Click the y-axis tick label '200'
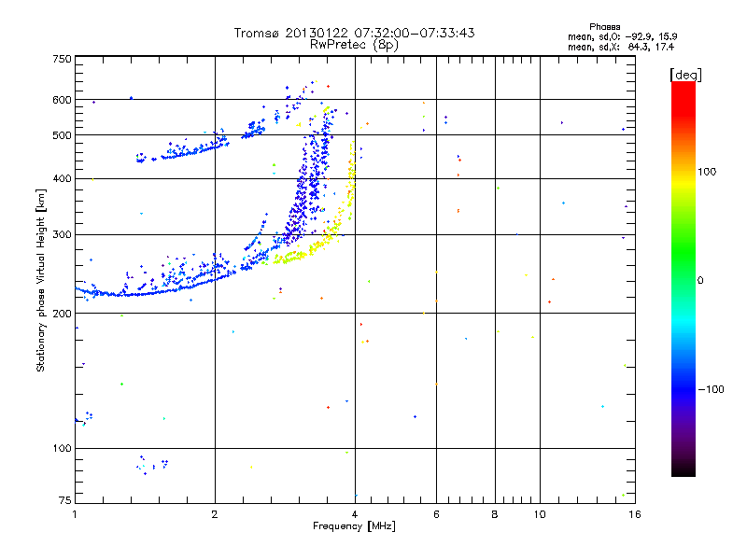747x560 pixels. point(62,314)
